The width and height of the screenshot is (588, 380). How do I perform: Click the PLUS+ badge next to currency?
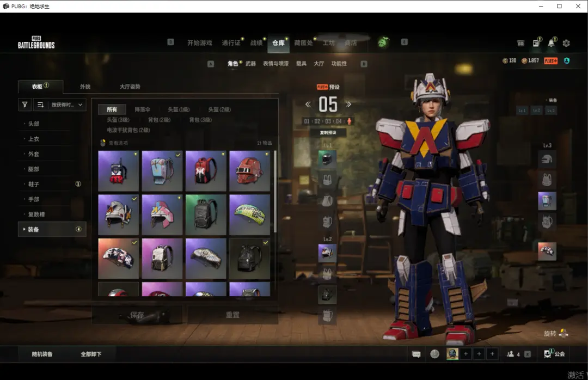point(551,61)
